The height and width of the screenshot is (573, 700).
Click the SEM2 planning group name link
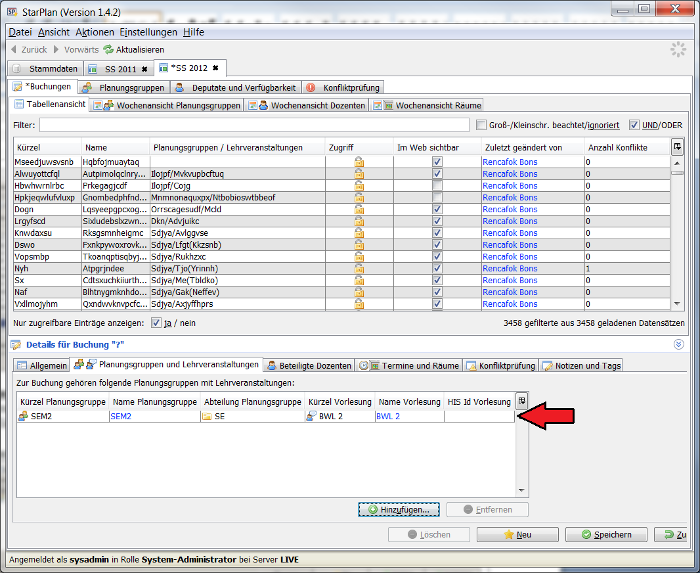pyautogui.click(x=121, y=416)
